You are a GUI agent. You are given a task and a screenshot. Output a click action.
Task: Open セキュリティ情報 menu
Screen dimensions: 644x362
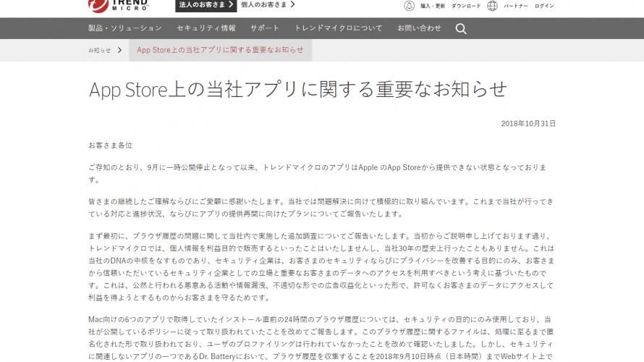tap(206, 28)
